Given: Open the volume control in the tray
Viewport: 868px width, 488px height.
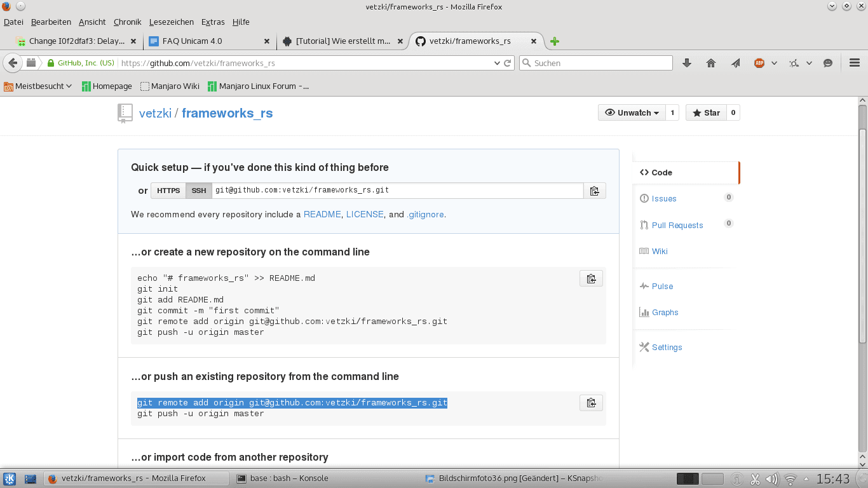Looking at the screenshot, I should tap(772, 479).
